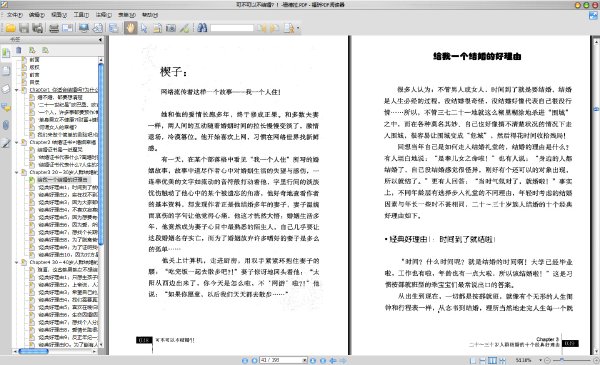Viewport: 600px width, 365px height.
Task: Open the page thumbnails sidebar icon
Action: (x=6, y=71)
